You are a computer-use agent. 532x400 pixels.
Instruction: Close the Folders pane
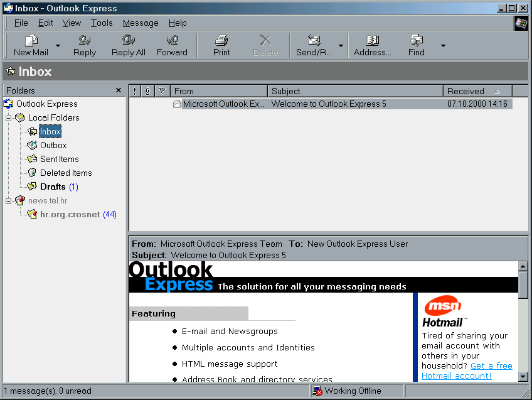point(119,90)
